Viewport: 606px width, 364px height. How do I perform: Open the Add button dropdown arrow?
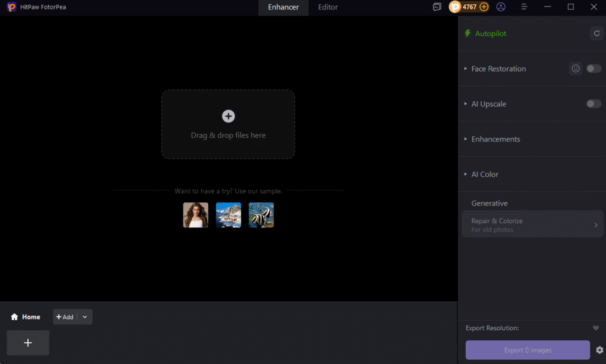85,317
